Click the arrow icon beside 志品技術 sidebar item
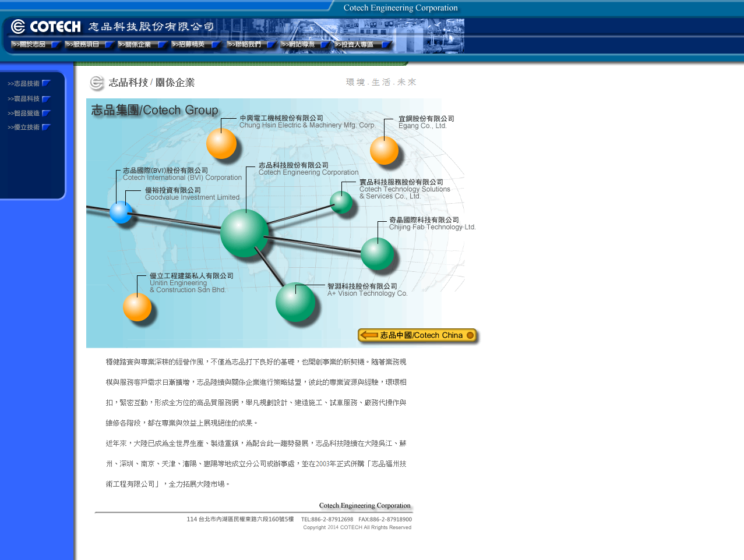 [x=47, y=84]
